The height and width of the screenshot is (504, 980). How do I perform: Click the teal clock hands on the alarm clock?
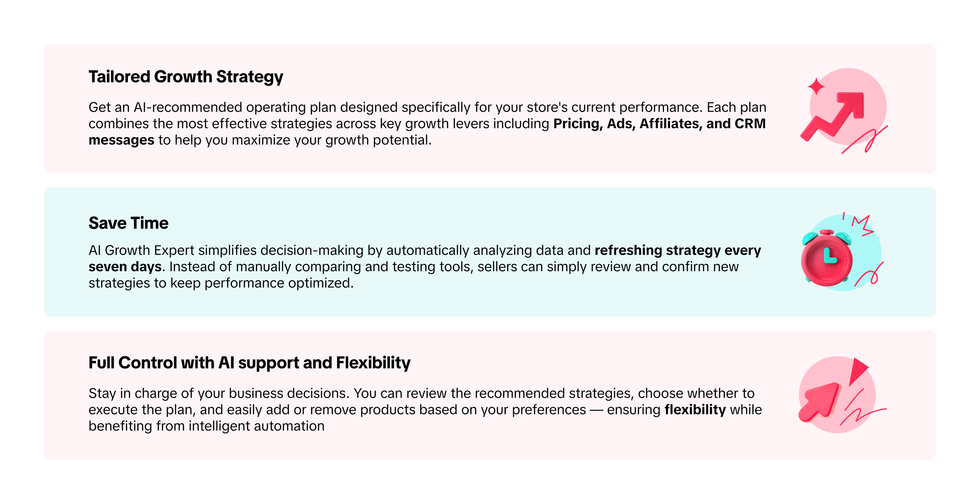pos(829,256)
